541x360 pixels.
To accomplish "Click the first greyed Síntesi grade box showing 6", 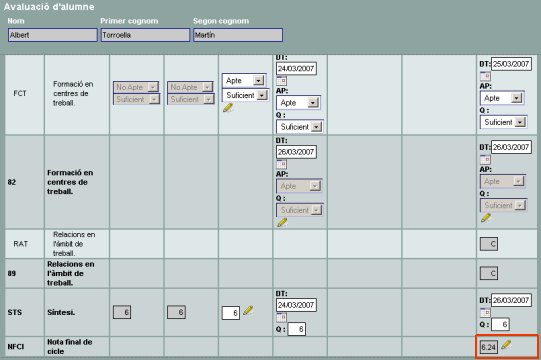I will [122, 312].
